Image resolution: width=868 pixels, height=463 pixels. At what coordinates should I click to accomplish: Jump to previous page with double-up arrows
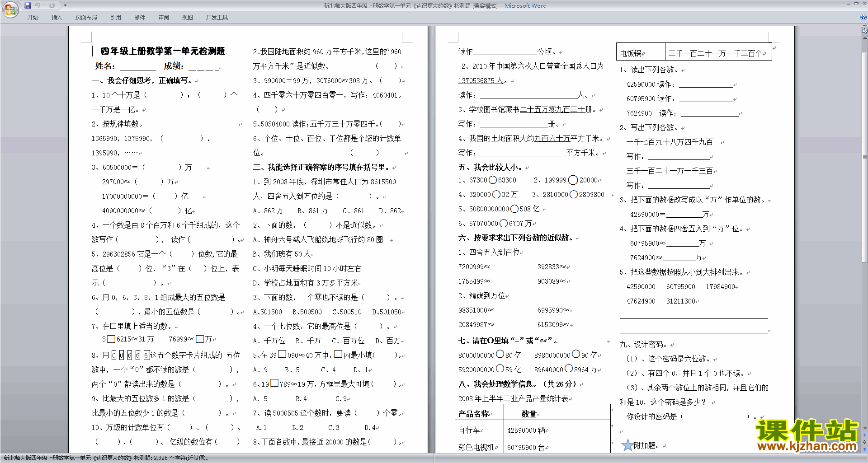pos(865,435)
